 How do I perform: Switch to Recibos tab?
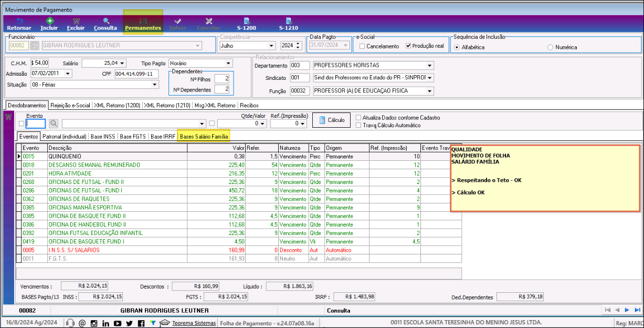click(x=249, y=105)
